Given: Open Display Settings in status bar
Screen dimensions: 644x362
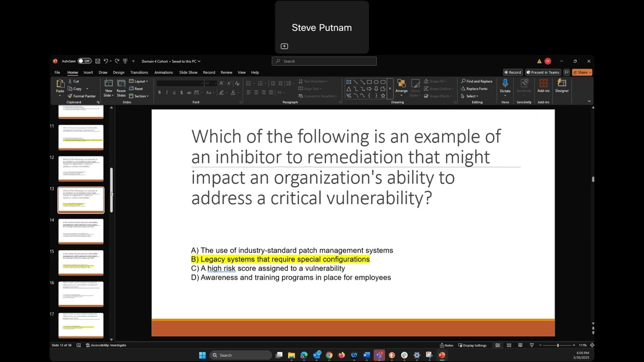Looking at the screenshot, I should (x=472, y=345).
